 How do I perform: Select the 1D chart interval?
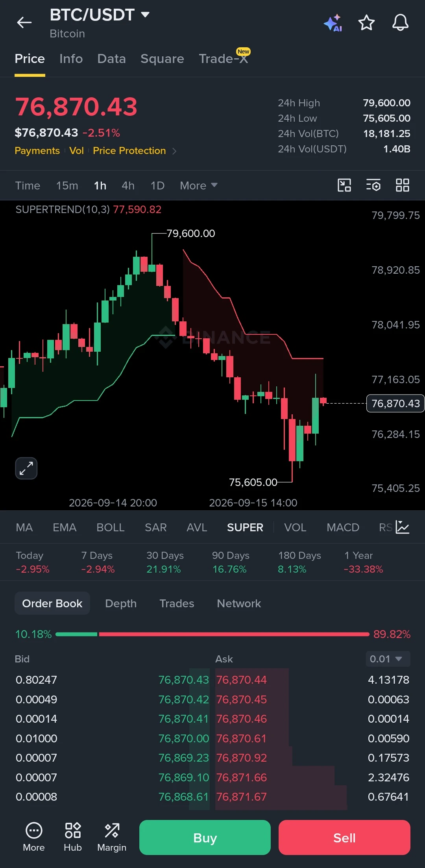157,185
